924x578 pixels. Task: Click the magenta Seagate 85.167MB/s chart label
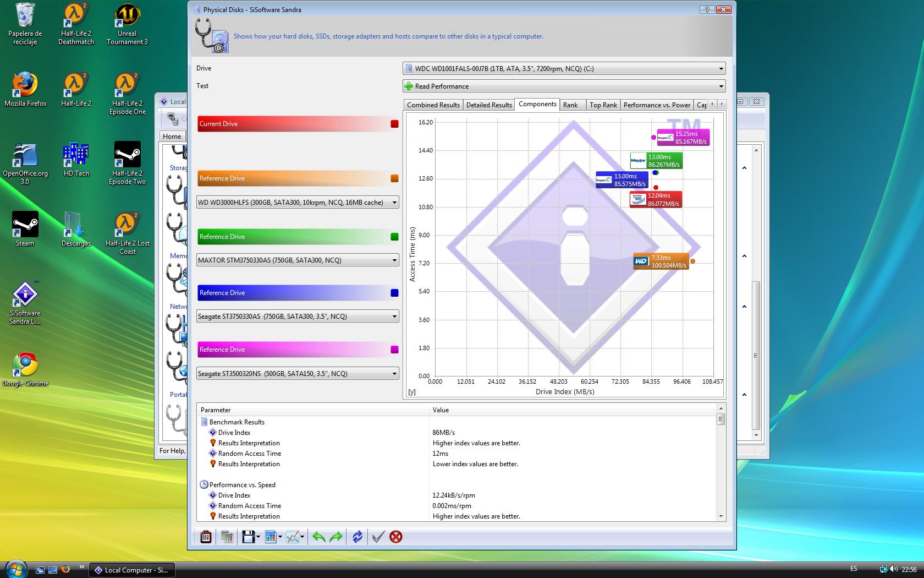(x=683, y=138)
